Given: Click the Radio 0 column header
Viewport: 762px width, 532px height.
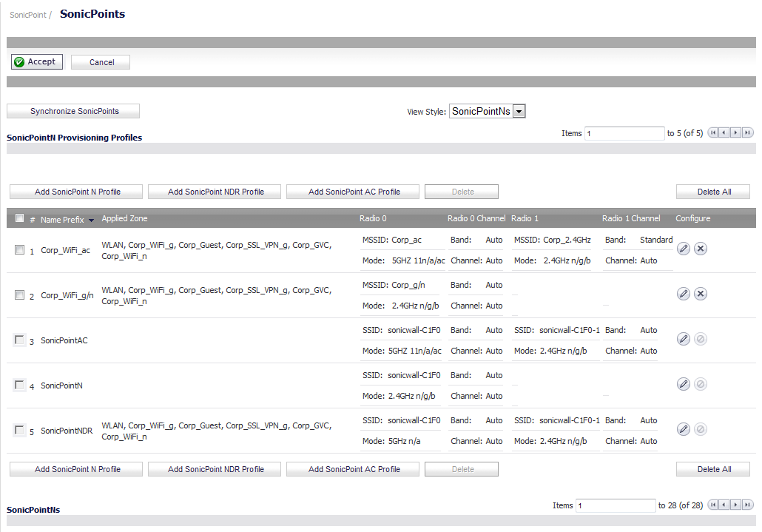Looking at the screenshot, I should tap(373, 218).
